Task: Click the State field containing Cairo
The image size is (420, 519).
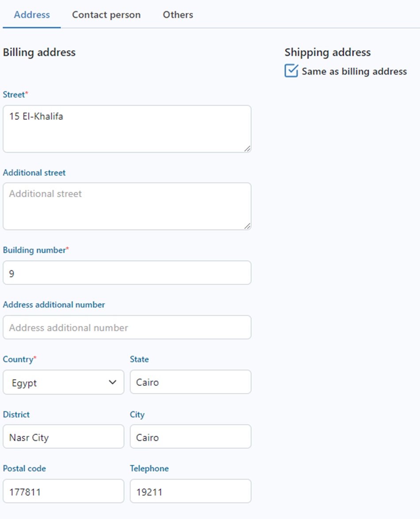Action: 191,382
